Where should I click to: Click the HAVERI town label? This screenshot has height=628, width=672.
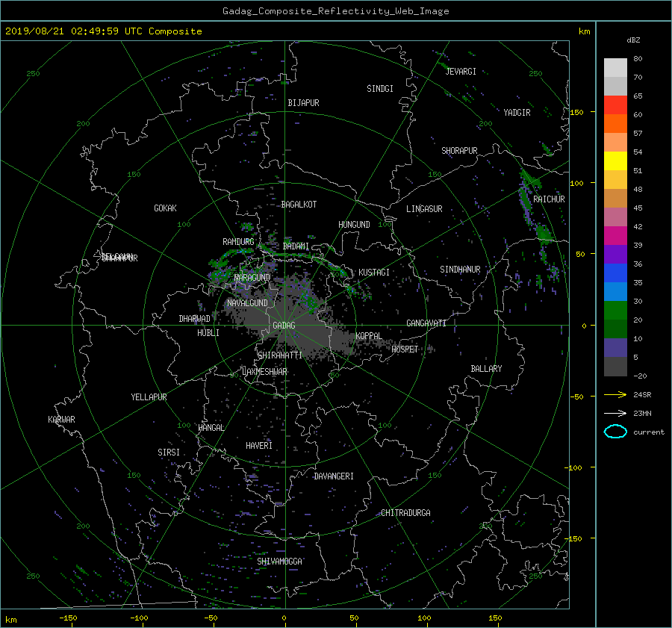coord(259,446)
